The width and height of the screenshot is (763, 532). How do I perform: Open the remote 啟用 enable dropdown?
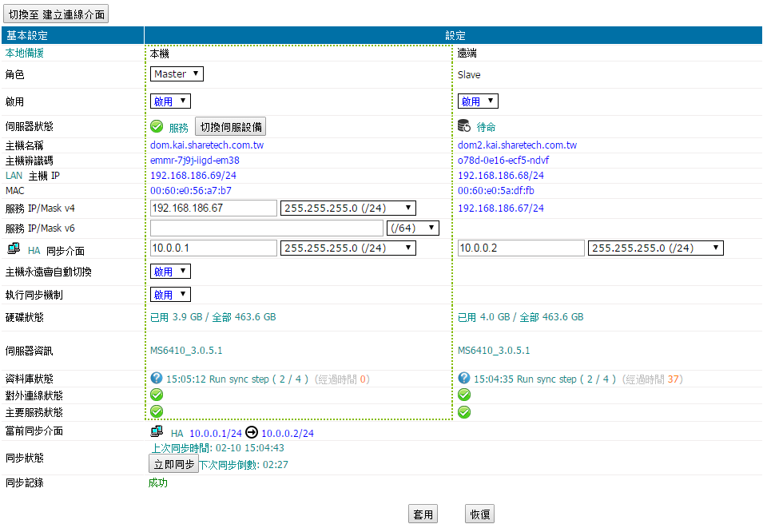click(478, 101)
